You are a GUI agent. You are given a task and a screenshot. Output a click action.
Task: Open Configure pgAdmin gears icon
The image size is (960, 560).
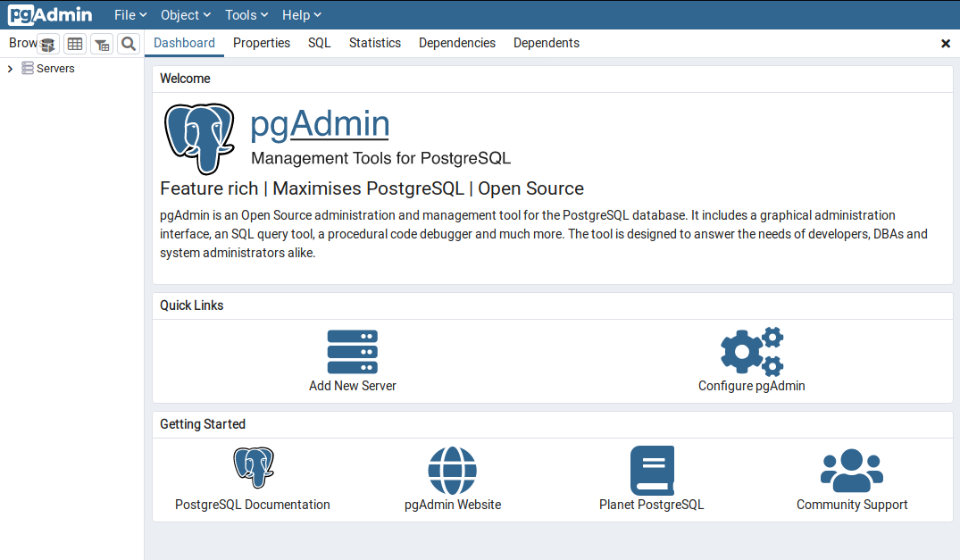click(x=751, y=352)
